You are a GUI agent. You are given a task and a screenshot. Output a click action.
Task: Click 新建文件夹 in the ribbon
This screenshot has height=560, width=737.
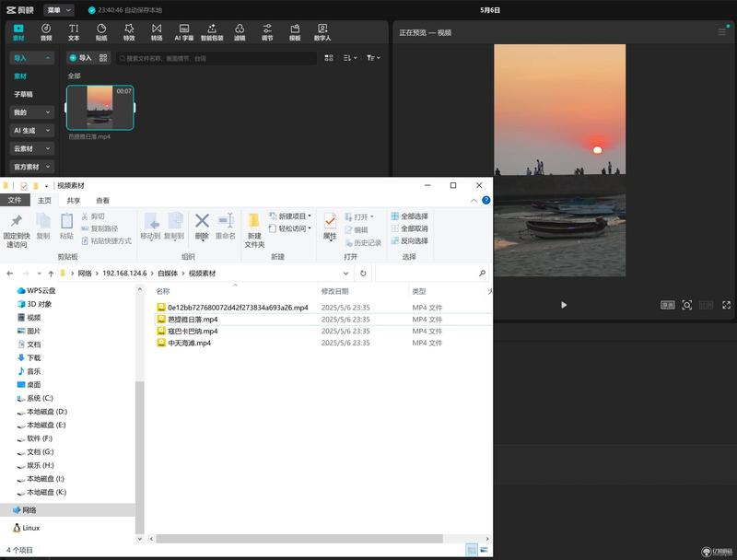pyautogui.click(x=254, y=230)
